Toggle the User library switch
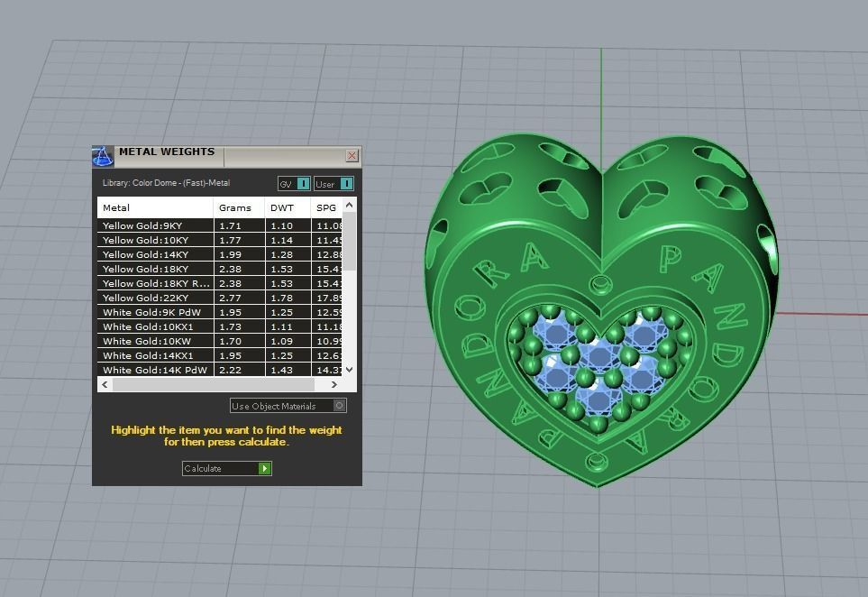868x597 pixels. (x=333, y=184)
